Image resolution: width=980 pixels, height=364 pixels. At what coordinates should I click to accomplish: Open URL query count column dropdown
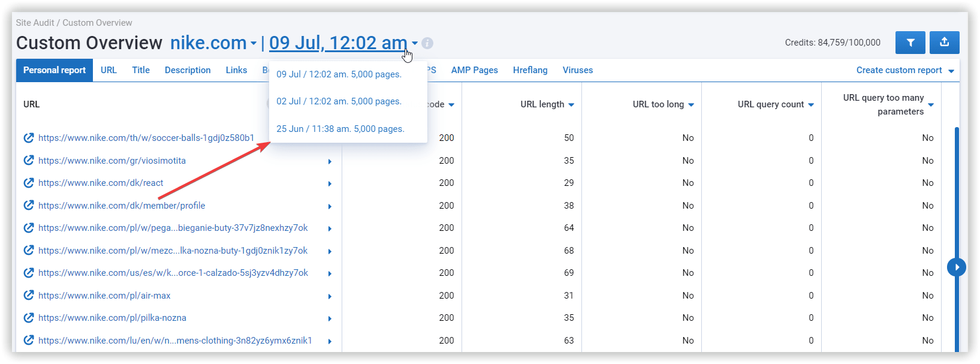click(x=811, y=105)
